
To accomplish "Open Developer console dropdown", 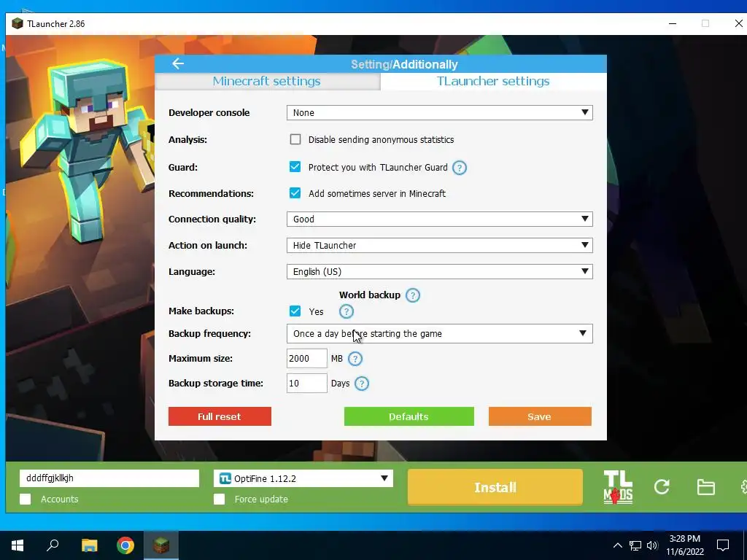I will [440, 113].
